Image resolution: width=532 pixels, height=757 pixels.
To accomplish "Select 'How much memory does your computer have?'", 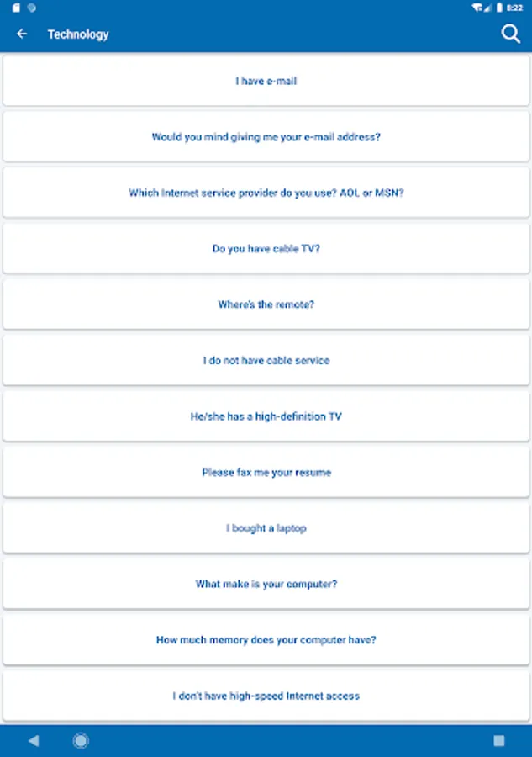I will tap(266, 640).
